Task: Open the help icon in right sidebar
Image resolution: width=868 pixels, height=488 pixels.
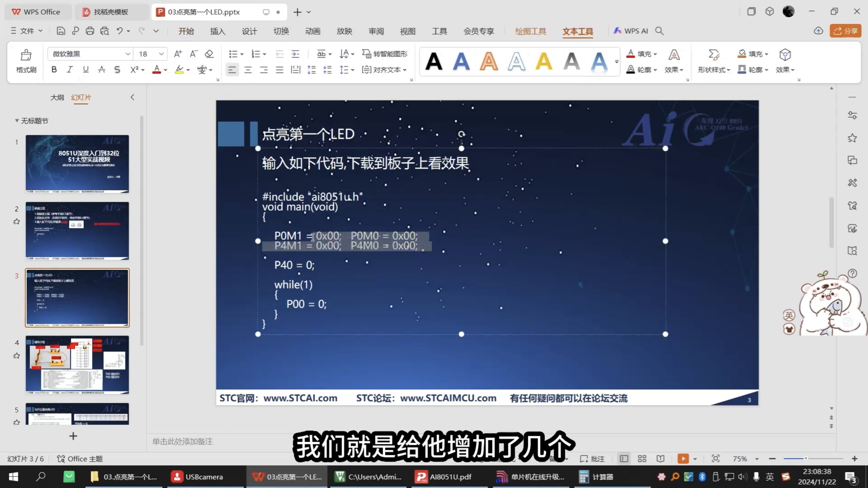Action: 852,273
